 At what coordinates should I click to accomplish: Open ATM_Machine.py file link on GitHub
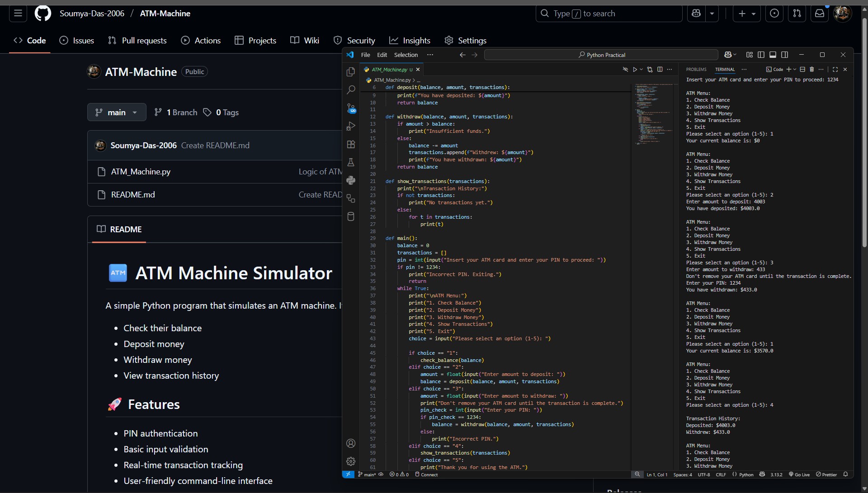(x=141, y=172)
